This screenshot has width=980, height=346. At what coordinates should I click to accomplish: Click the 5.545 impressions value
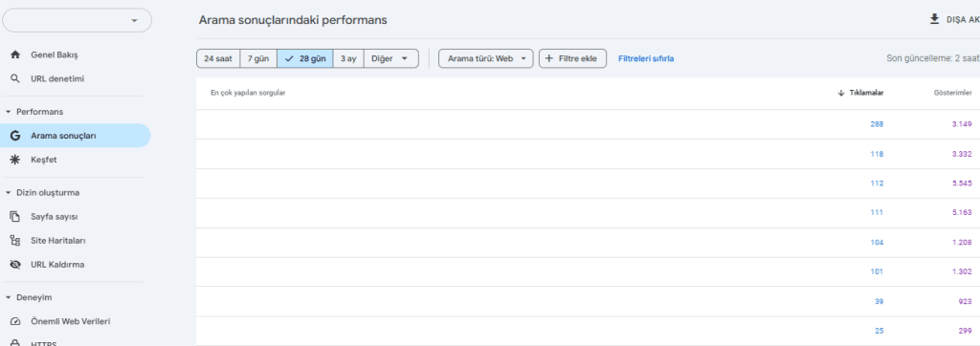point(962,184)
